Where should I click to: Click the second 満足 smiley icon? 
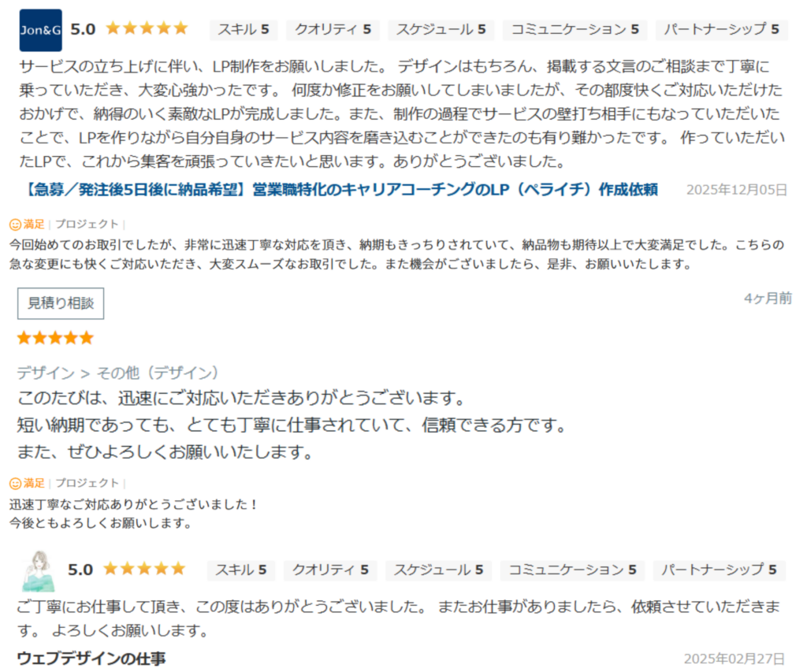click(15, 483)
